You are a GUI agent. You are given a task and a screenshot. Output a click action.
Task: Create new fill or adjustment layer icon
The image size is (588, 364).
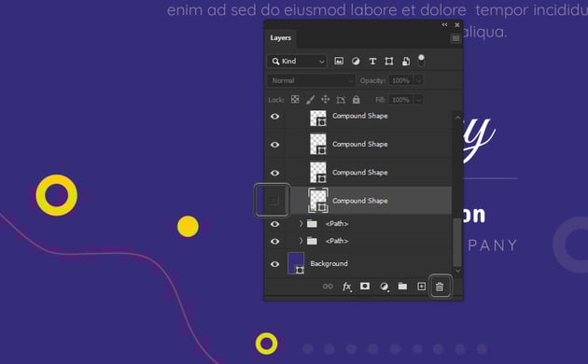[384, 287]
